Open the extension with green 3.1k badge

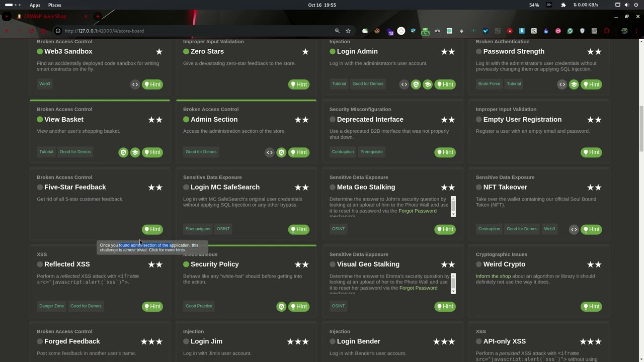(x=425, y=31)
